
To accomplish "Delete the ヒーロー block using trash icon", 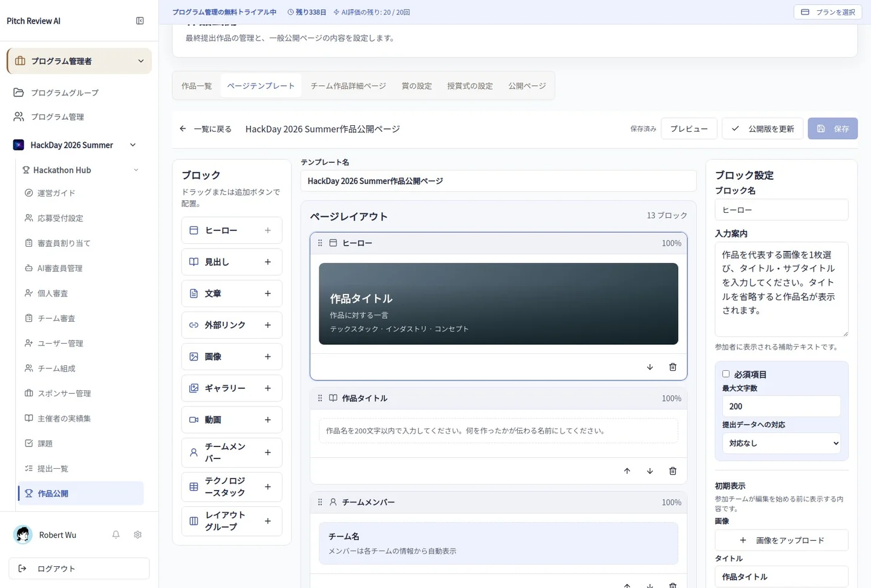I will click(x=673, y=367).
